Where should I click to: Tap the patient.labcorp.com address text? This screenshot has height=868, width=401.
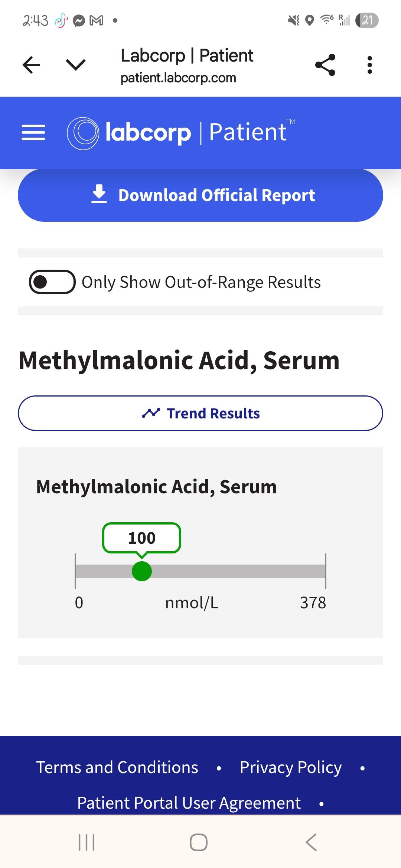tap(178, 78)
